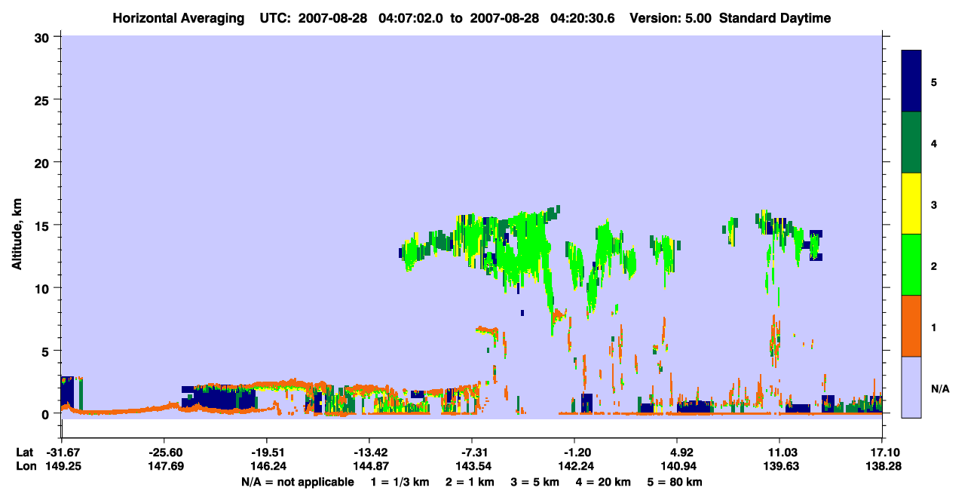Click latitude value -25.60
The width and height of the screenshot is (980, 503).
pyautogui.click(x=164, y=452)
